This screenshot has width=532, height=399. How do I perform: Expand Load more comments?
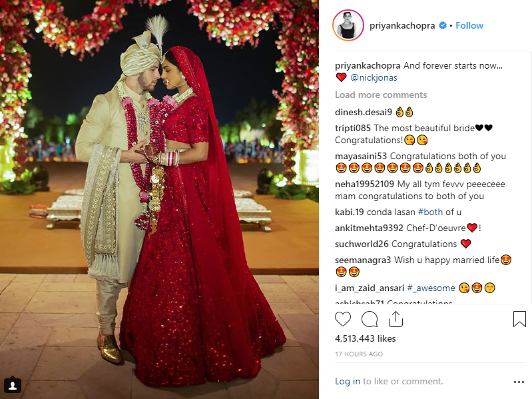pos(381,95)
